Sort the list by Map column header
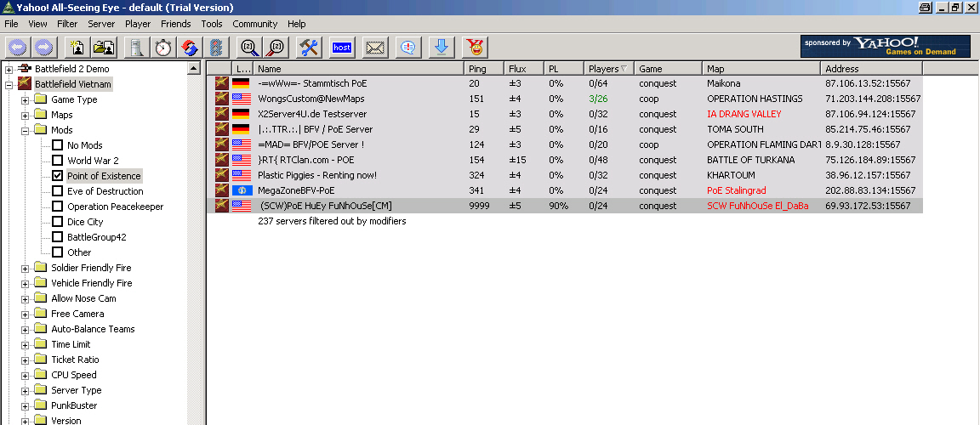This screenshot has width=980, height=425. (761, 69)
